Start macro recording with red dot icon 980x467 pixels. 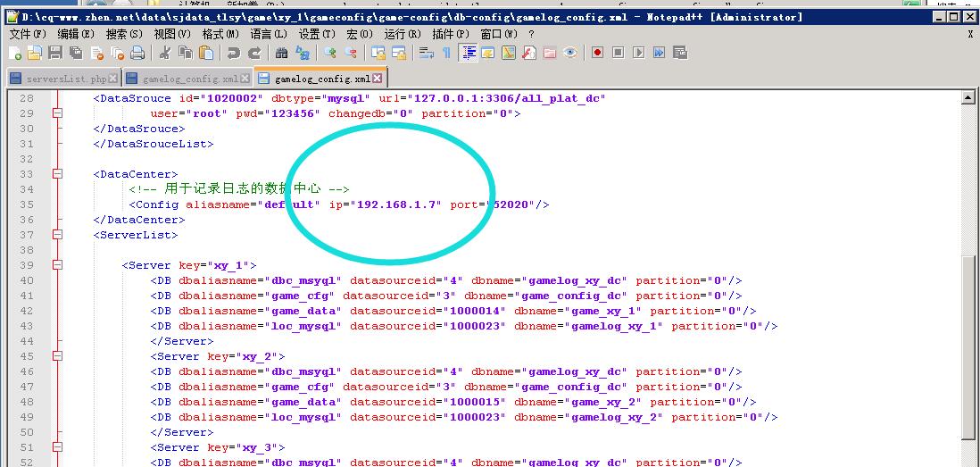click(597, 53)
